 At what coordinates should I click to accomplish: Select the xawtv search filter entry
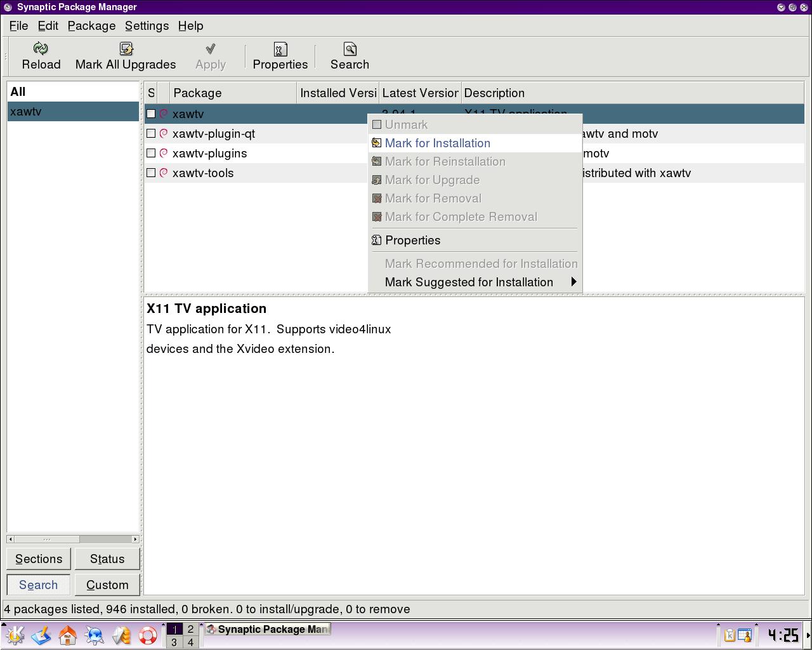point(73,111)
